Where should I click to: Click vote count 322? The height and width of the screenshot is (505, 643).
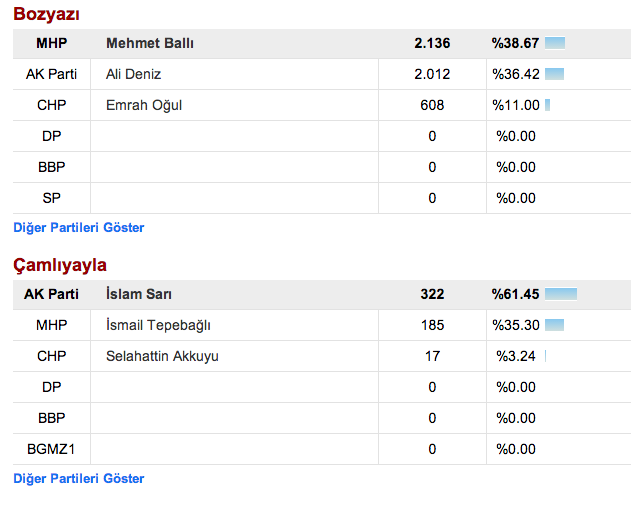click(432, 294)
